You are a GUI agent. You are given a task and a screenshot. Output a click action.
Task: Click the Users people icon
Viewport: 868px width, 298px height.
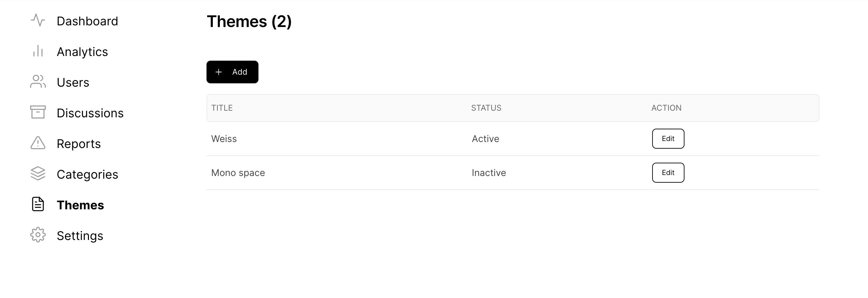[38, 82]
